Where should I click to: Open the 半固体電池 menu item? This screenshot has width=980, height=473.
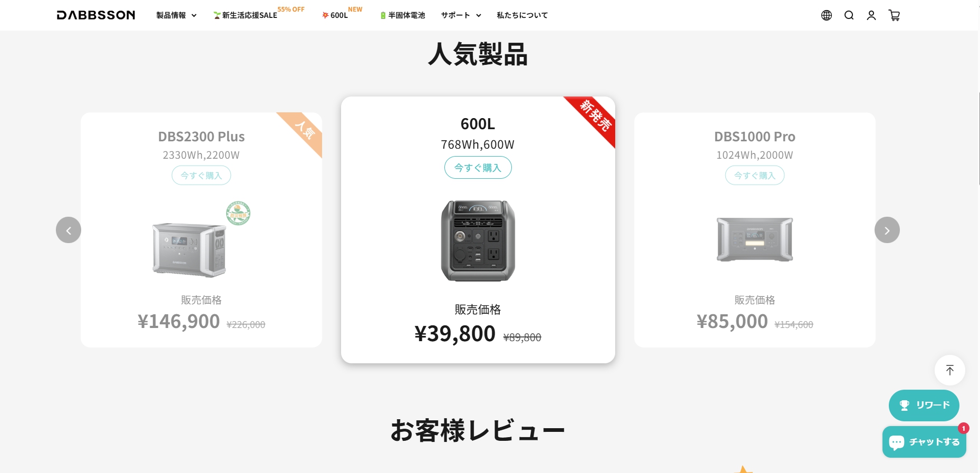403,15
